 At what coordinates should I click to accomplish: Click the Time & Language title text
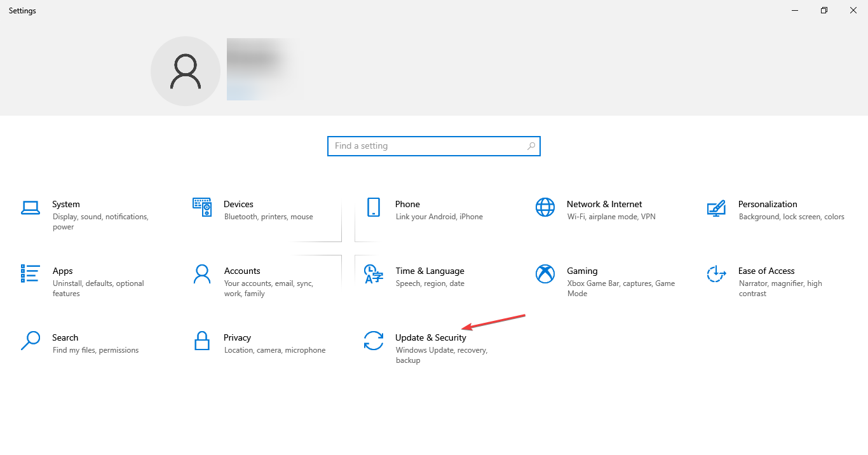tap(430, 271)
